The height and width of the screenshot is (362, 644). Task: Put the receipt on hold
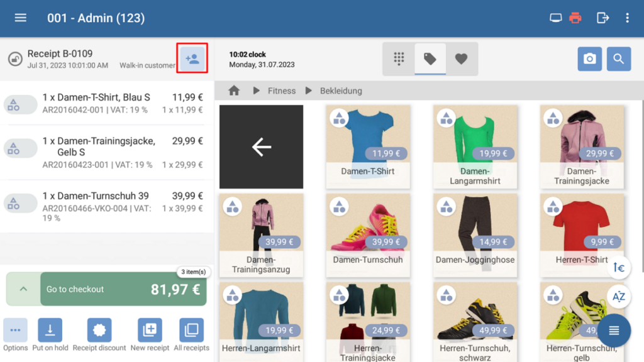[50, 335]
